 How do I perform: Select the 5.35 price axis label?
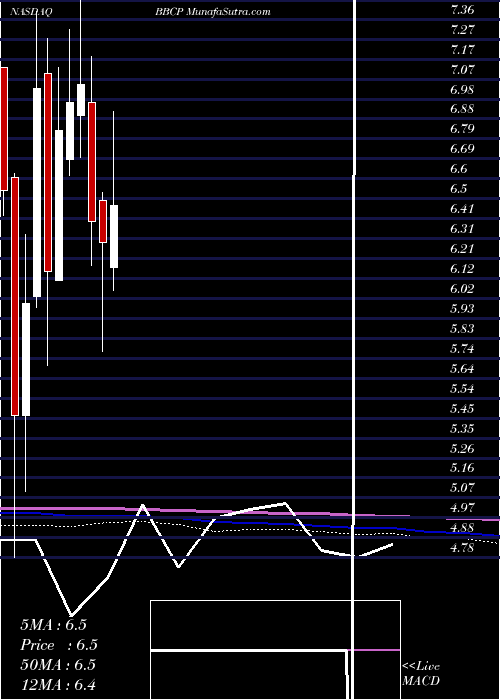[x=462, y=429]
